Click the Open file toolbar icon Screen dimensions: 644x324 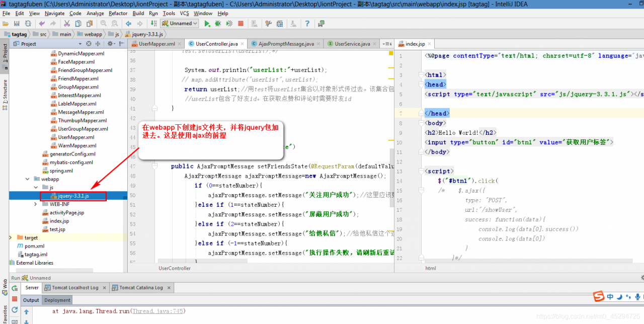pyautogui.click(x=6, y=23)
